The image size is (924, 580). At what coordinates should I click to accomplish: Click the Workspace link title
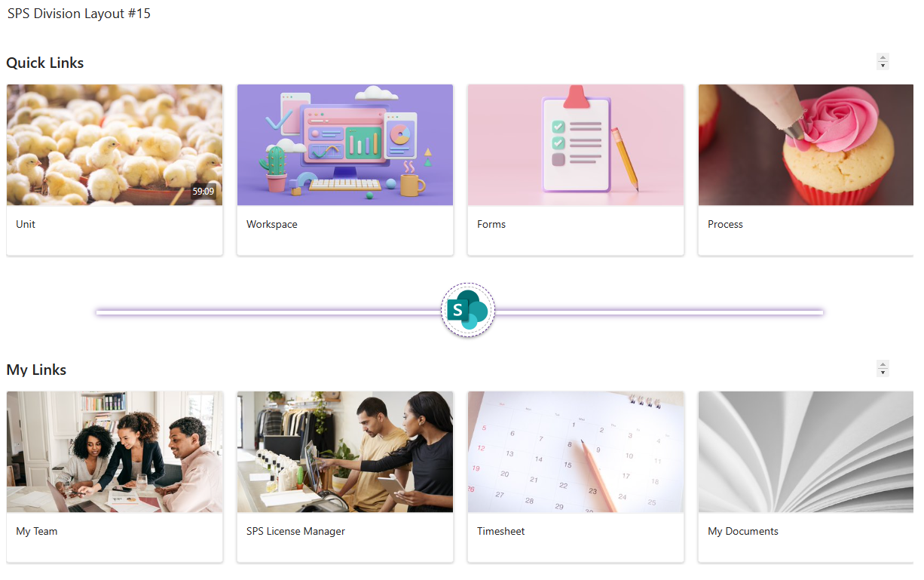(272, 224)
